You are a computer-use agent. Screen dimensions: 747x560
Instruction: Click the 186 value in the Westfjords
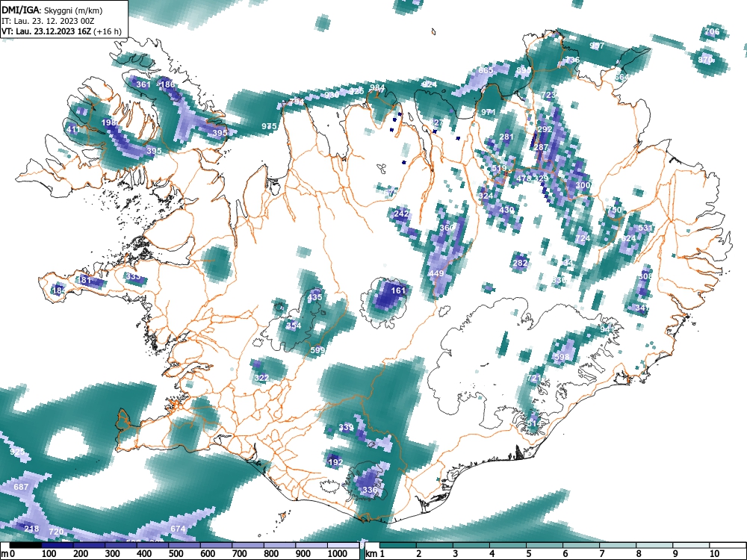click(x=167, y=85)
